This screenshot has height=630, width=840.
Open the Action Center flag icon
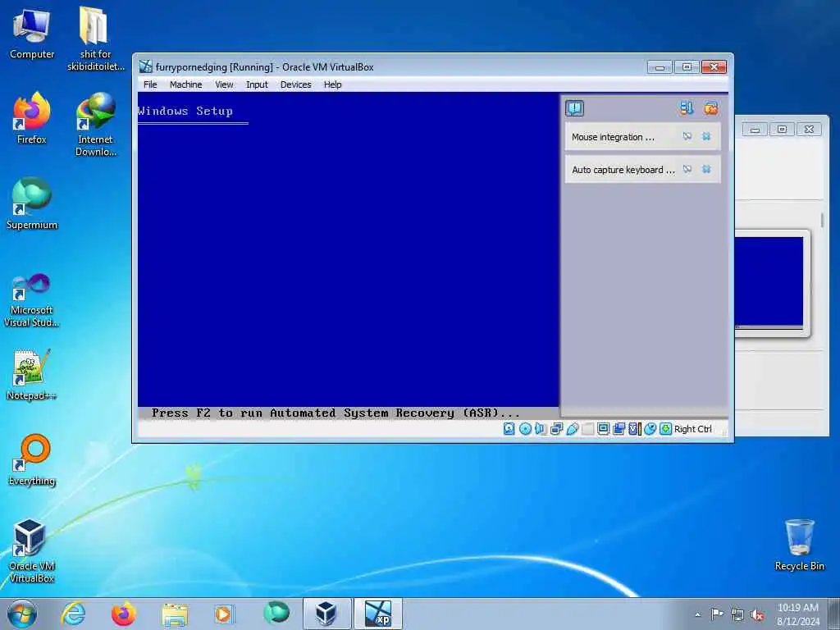[x=717, y=614]
